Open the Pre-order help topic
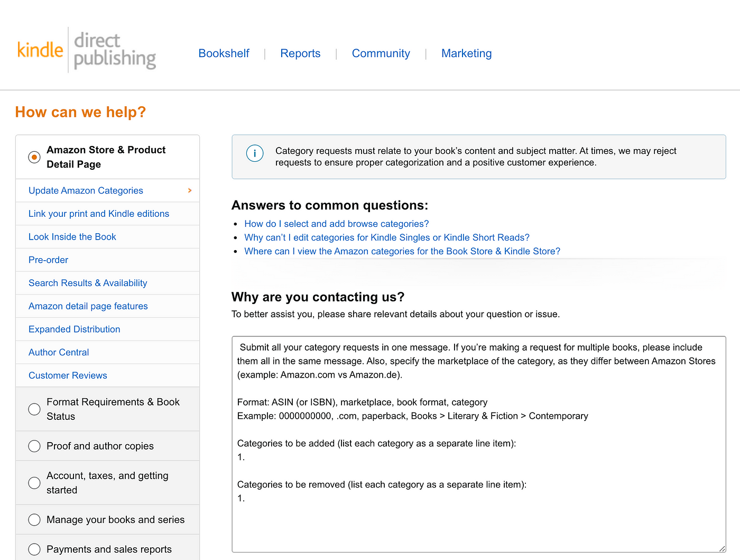 108,260
